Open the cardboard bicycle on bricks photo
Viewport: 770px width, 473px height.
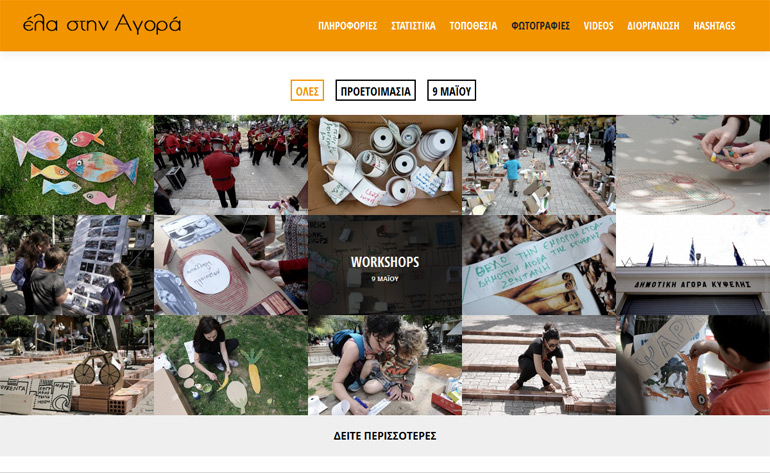(77, 365)
